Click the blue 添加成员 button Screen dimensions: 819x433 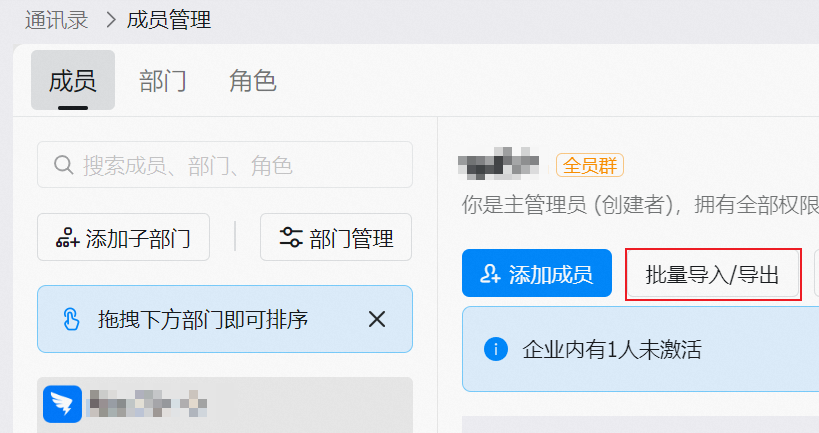pyautogui.click(x=536, y=274)
